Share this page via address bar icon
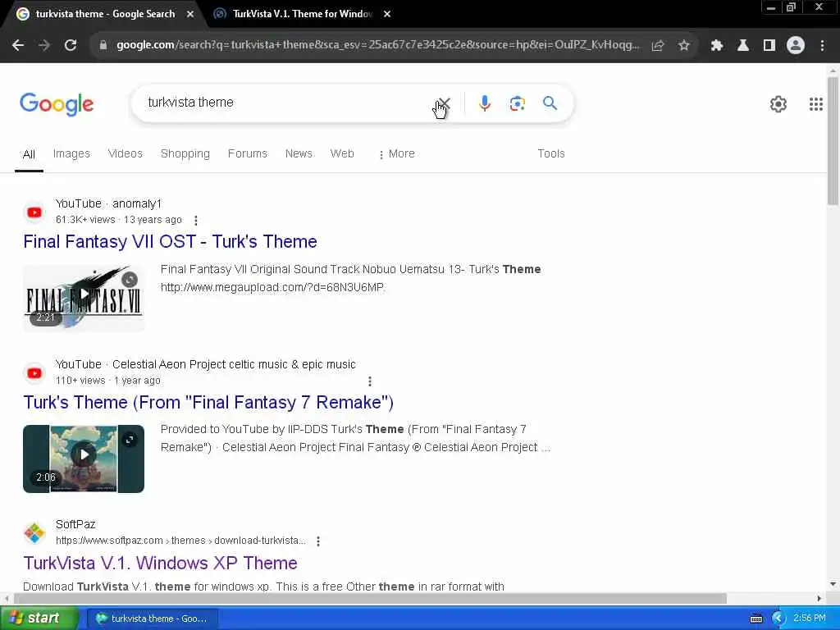840x630 pixels. click(658, 46)
